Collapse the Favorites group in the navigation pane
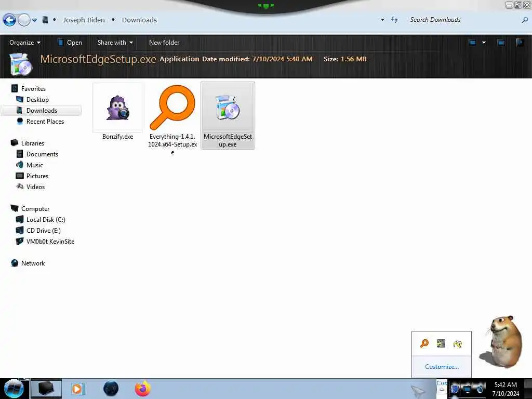 pyautogui.click(x=33, y=88)
